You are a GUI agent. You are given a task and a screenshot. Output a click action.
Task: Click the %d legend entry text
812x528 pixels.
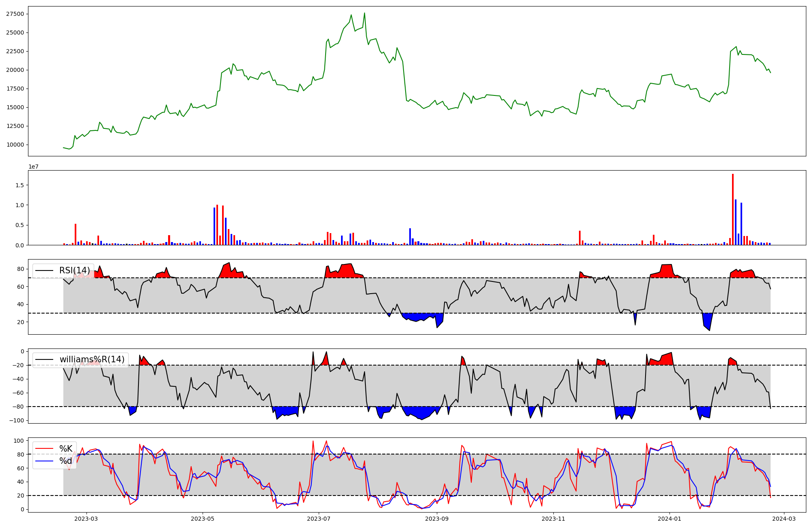tap(66, 461)
